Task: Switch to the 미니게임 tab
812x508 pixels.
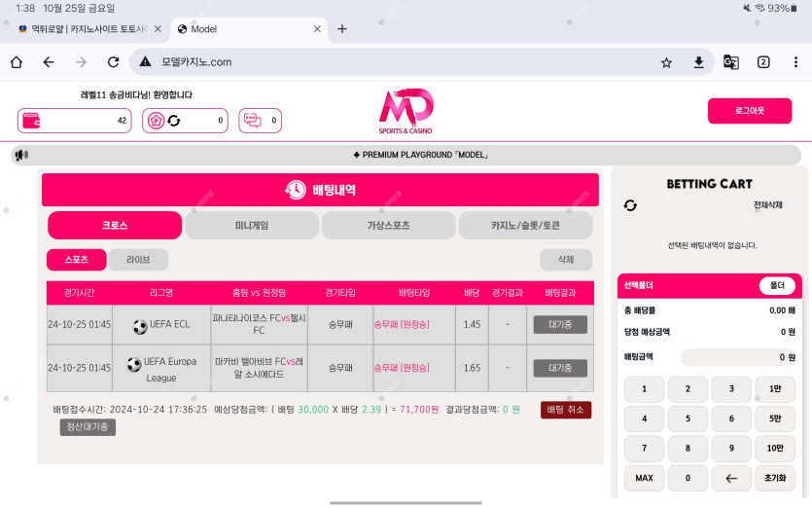Action: tap(252, 225)
